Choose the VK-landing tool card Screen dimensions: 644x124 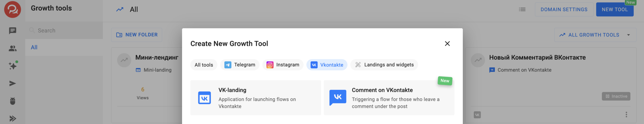pos(256,98)
